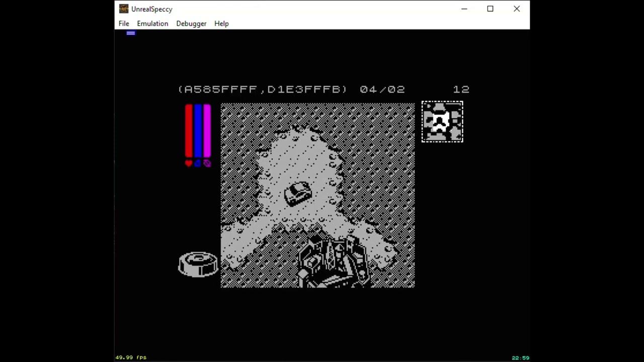The width and height of the screenshot is (644, 362).
Task: Click the 49.99 fps readout
Action: (x=131, y=357)
